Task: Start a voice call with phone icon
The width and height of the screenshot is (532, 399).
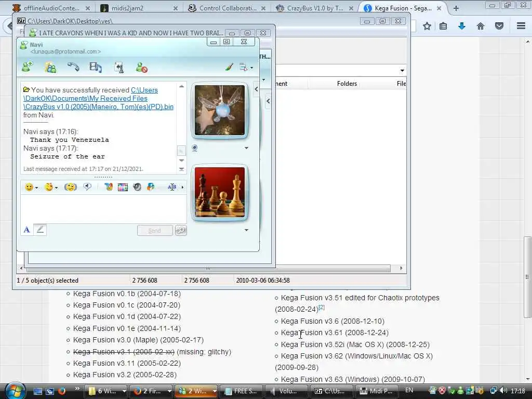Action: click(x=73, y=67)
